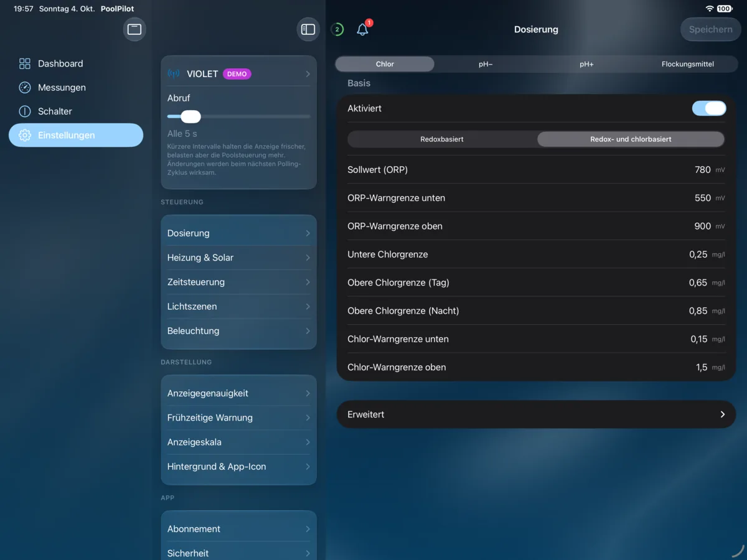Toggle the Aktiviert switch off
The image size is (747, 560).
[x=709, y=108]
